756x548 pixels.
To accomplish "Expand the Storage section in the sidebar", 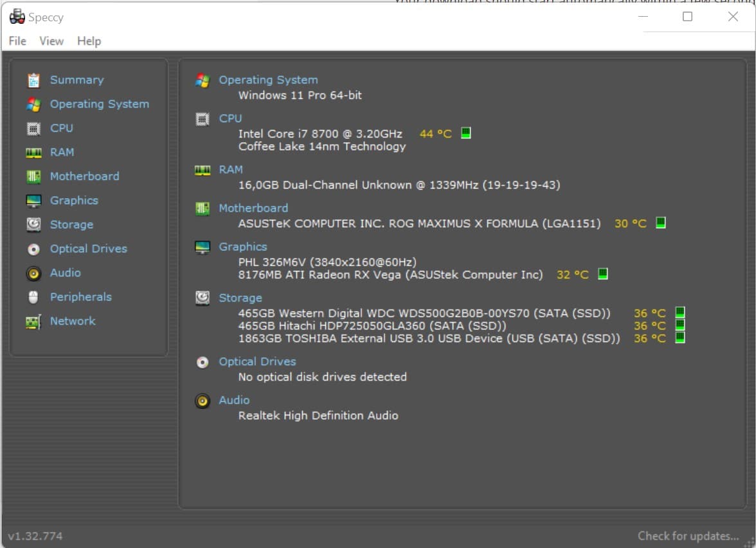I will click(33, 224).
